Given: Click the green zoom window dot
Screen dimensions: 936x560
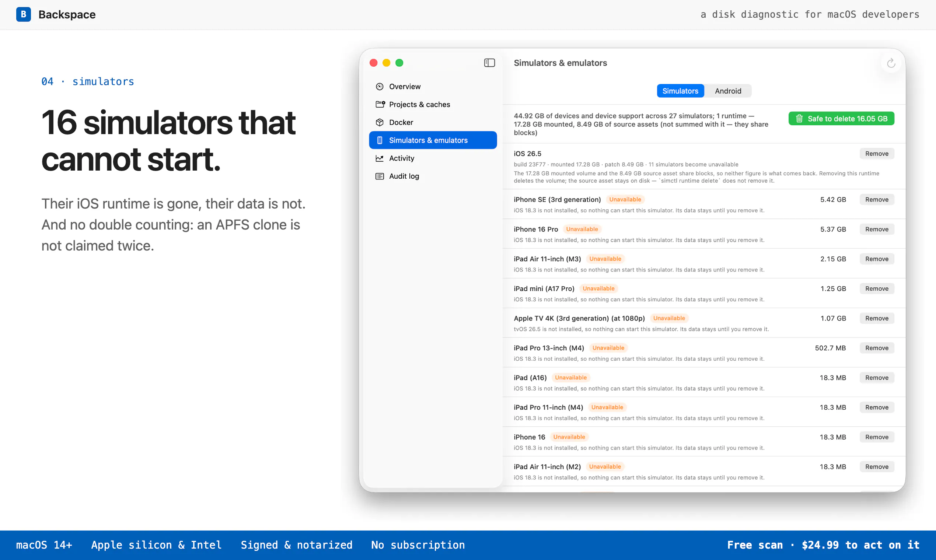Looking at the screenshot, I should [x=399, y=63].
